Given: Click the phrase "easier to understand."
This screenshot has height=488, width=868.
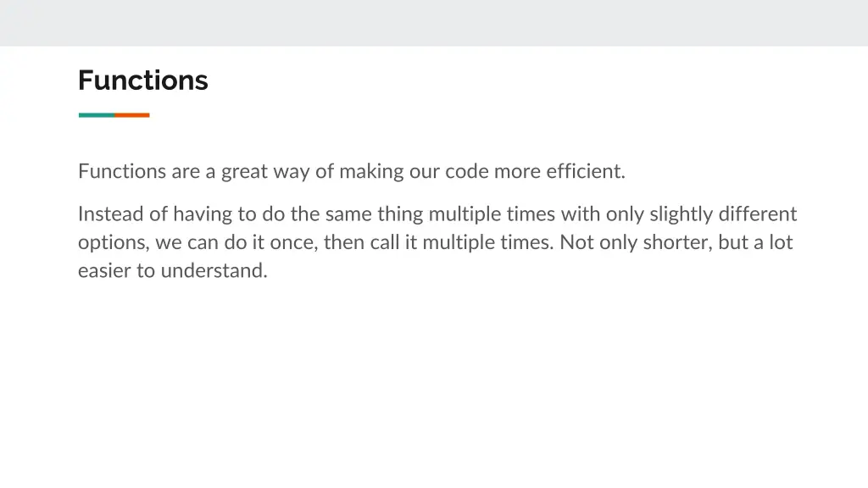Looking at the screenshot, I should pos(173,270).
